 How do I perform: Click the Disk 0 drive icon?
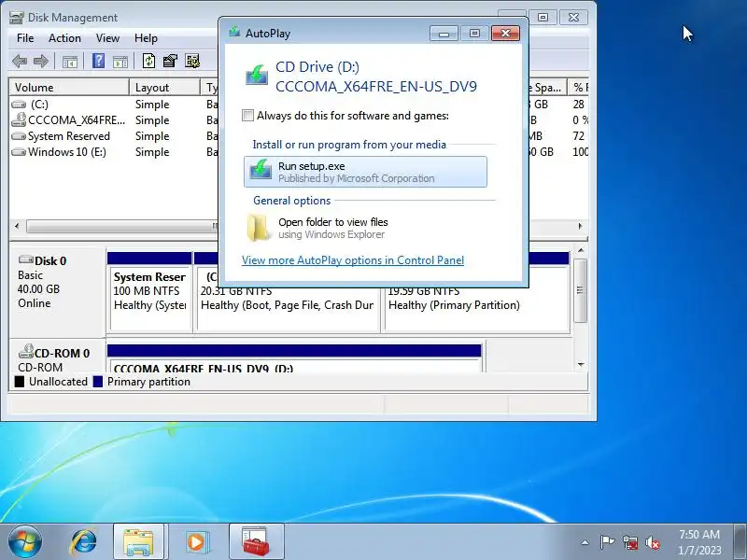26,259
